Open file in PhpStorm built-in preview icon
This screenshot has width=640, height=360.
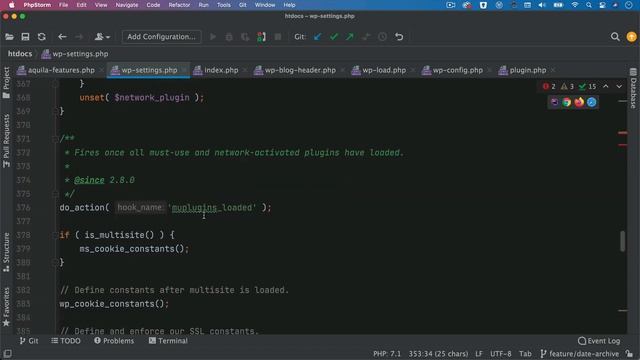(x=554, y=102)
